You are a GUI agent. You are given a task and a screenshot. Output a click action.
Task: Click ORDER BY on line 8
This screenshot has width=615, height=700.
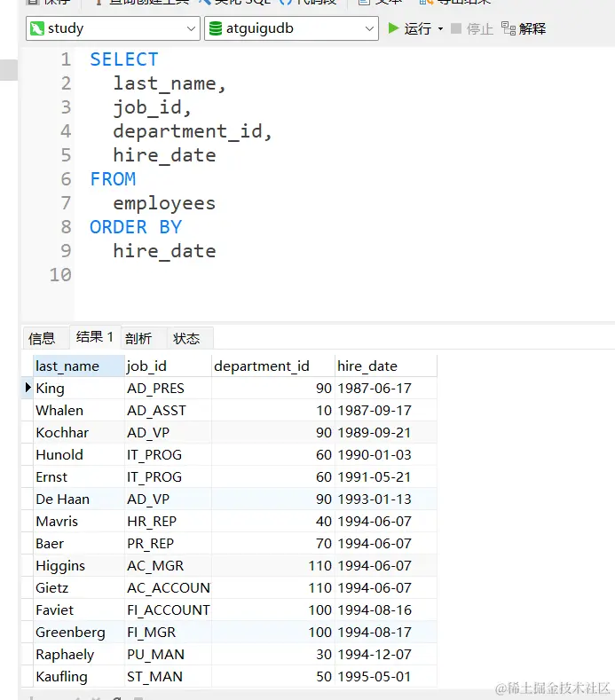click(x=136, y=227)
